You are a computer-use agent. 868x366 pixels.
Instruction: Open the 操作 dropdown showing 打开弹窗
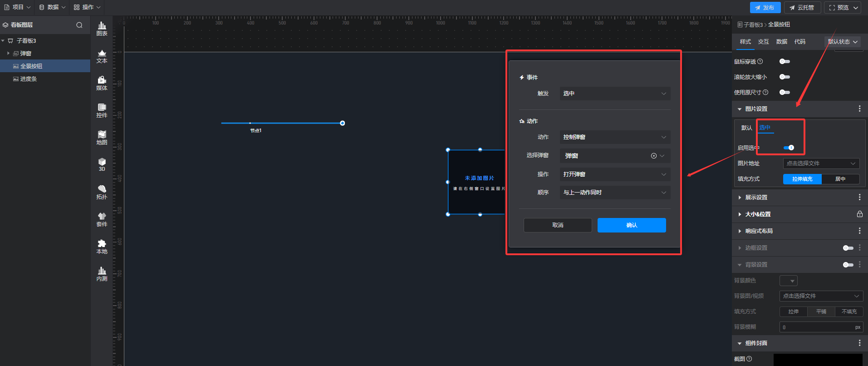click(x=614, y=174)
